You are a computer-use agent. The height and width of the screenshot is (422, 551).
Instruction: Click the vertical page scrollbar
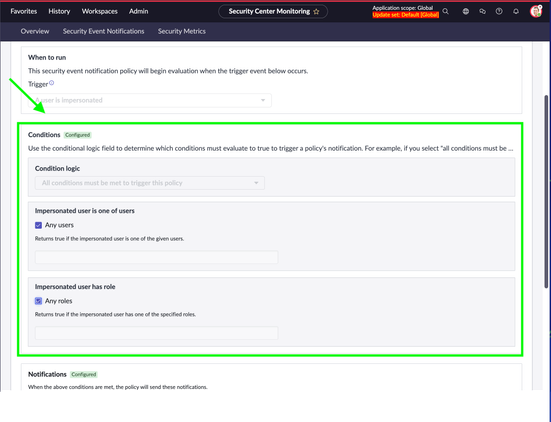pos(547,191)
